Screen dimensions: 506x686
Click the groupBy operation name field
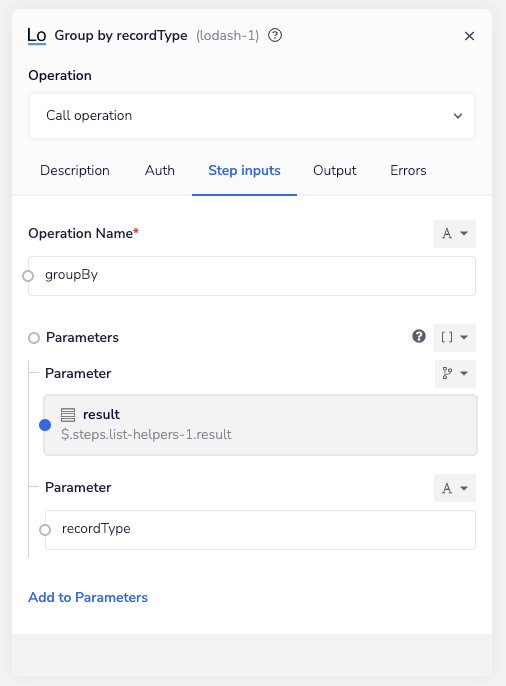[x=252, y=276]
